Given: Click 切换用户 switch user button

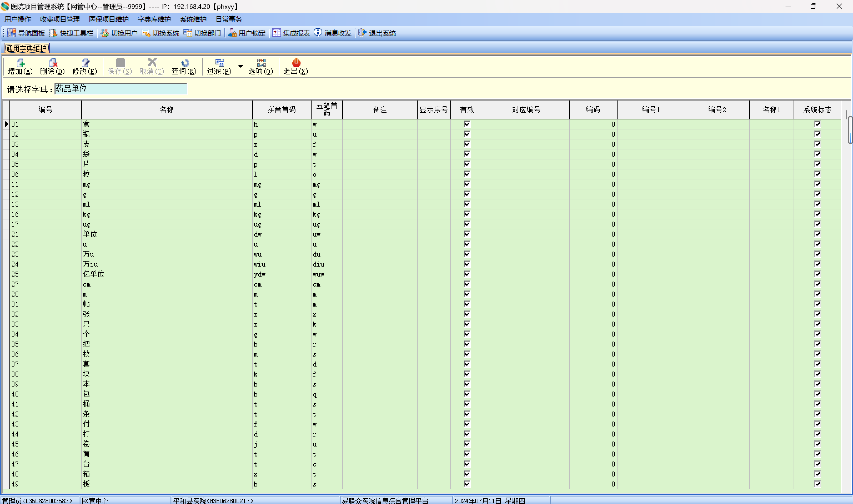Looking at the screenshot, I should tap(119, 33).
